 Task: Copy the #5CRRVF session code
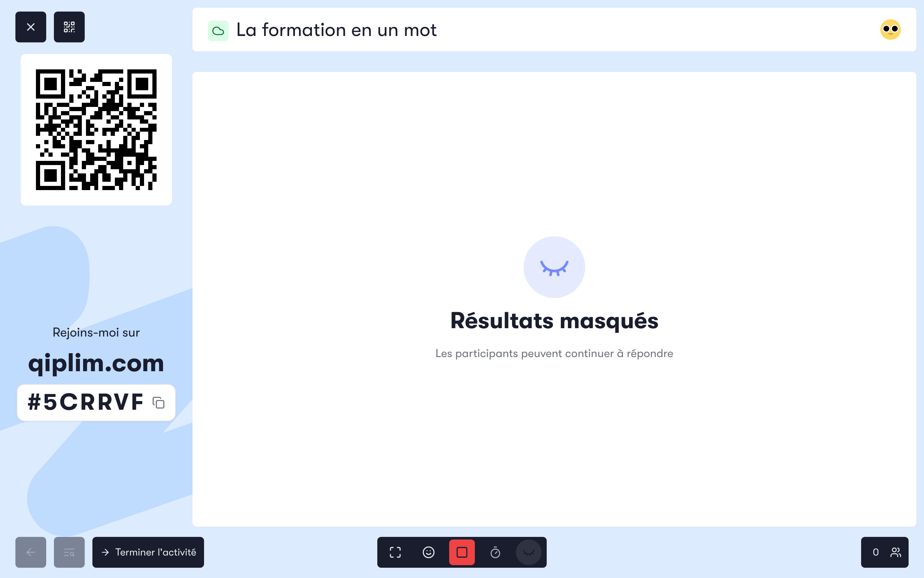coord(158,403)
